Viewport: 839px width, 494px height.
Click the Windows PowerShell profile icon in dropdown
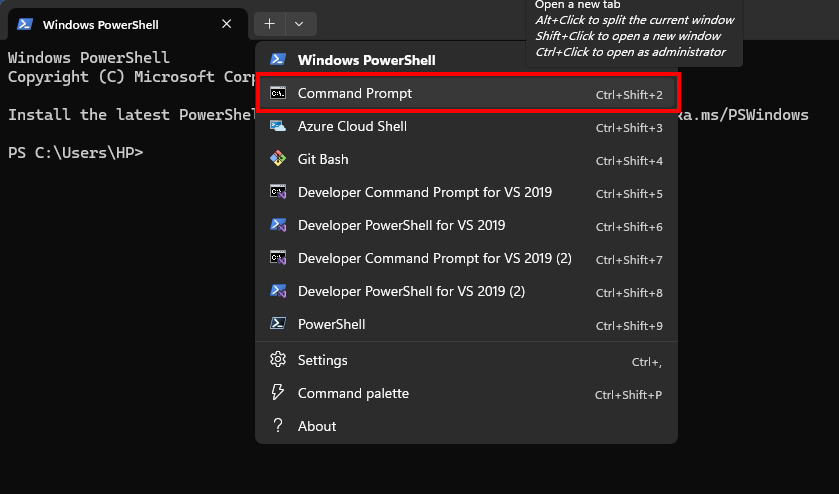click(278, 59)
